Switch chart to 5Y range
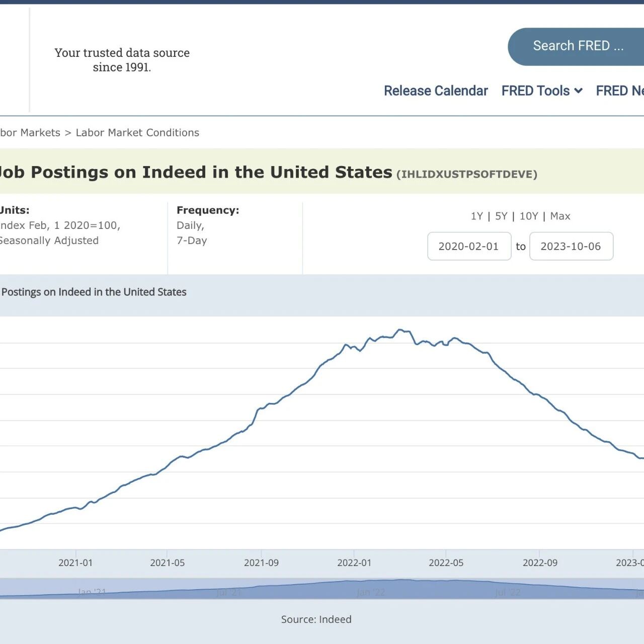The width and height of the screenshot is (644, 644). (x=501, y=216)
